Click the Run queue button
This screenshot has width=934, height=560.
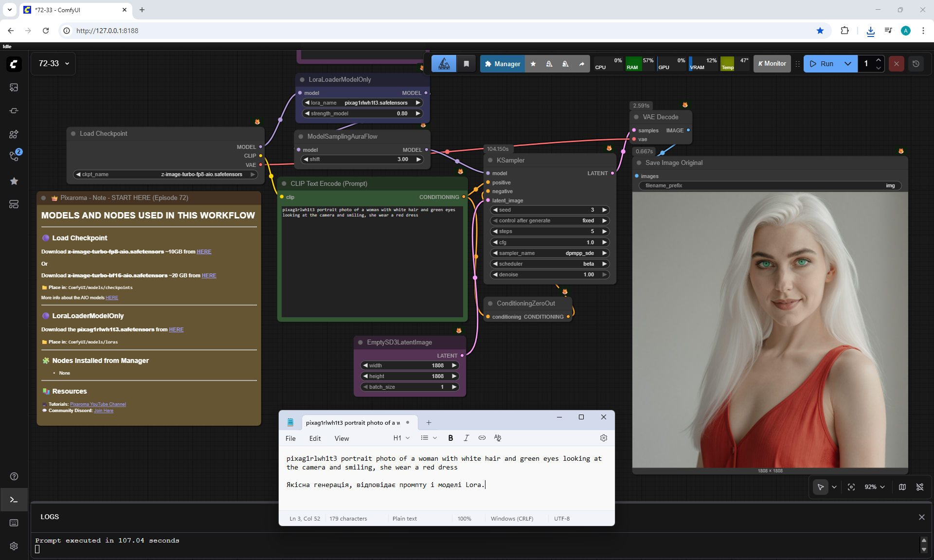(822, 64)
